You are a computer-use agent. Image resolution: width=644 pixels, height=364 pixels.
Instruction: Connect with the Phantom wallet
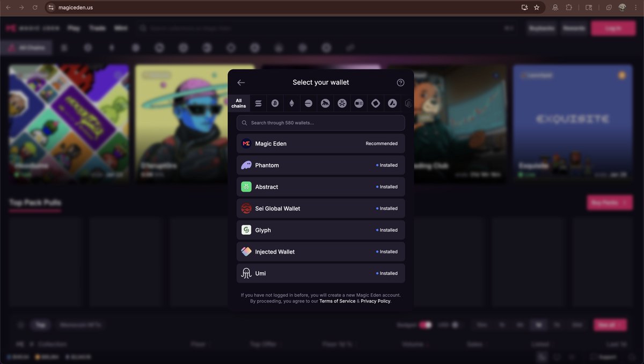click(321, 165)
